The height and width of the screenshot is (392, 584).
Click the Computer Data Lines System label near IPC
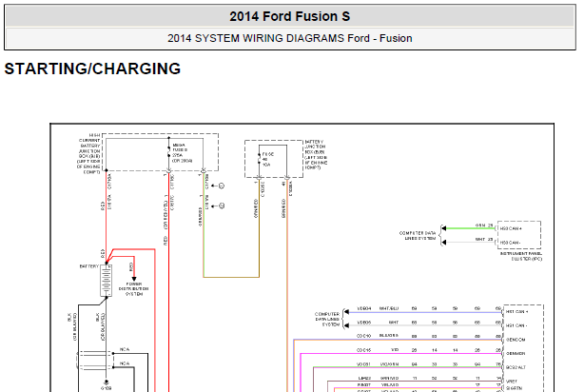tap(418, 236)
